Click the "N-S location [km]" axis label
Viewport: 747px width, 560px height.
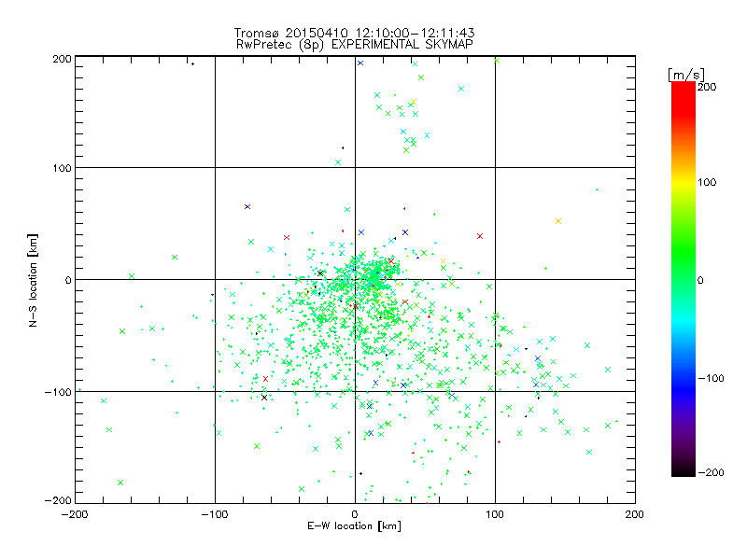click(x=33, y=280)
